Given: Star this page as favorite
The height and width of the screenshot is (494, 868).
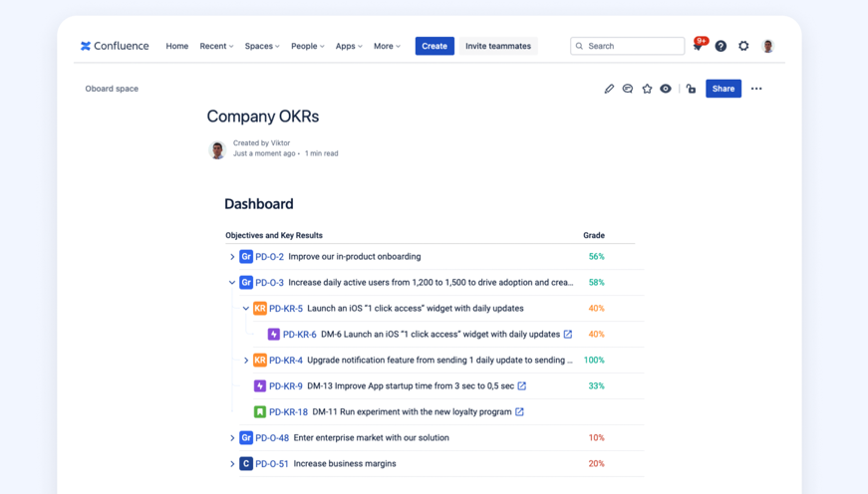Looking at the screenshot, I should [647, 89].
